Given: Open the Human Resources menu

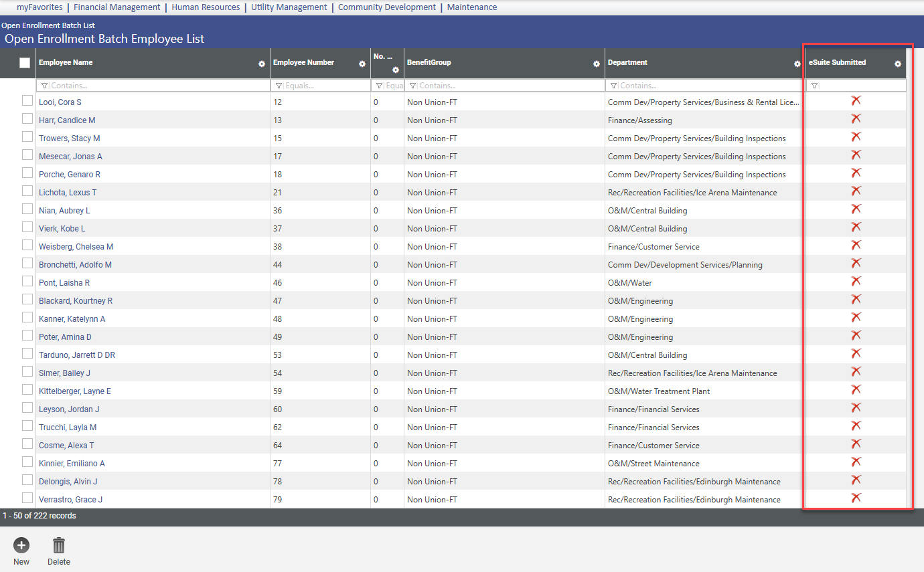Looking at the screenshot, I should click(x=206, y=7).
